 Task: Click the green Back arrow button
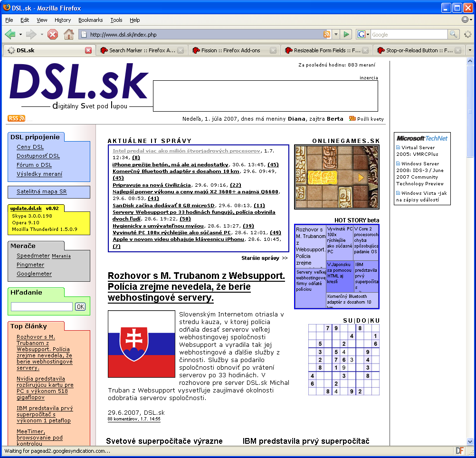pyautogui.click(x=10, y=34)
